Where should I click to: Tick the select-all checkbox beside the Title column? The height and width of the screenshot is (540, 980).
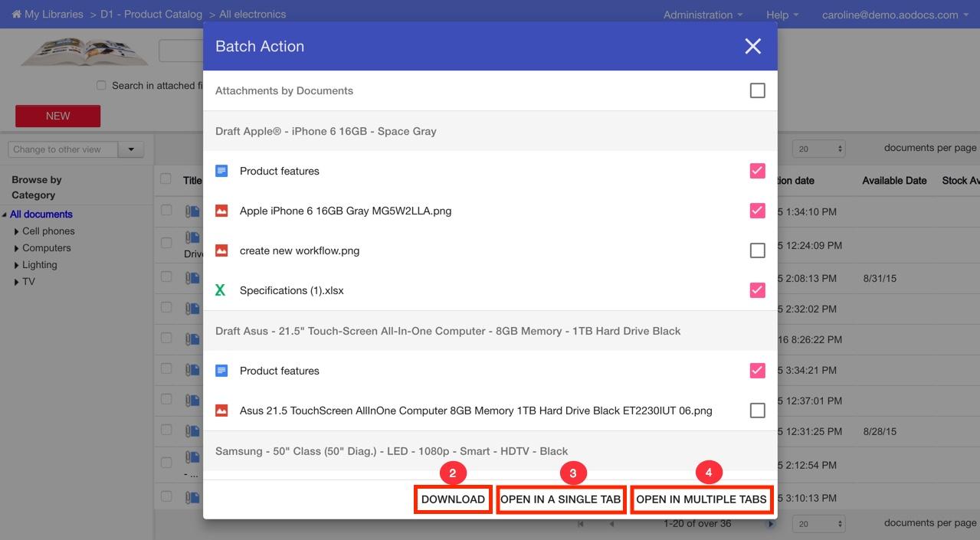pos(166,179)
